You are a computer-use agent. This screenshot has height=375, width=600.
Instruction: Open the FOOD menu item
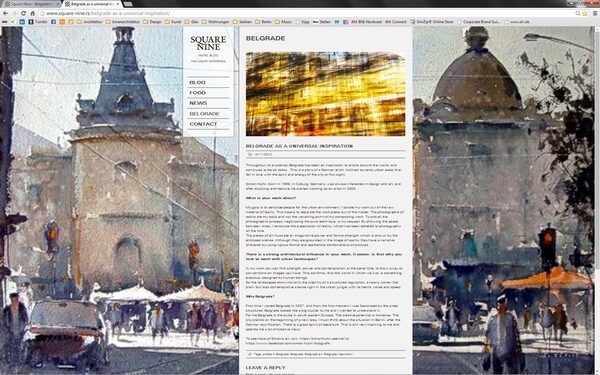pos(197,93)
